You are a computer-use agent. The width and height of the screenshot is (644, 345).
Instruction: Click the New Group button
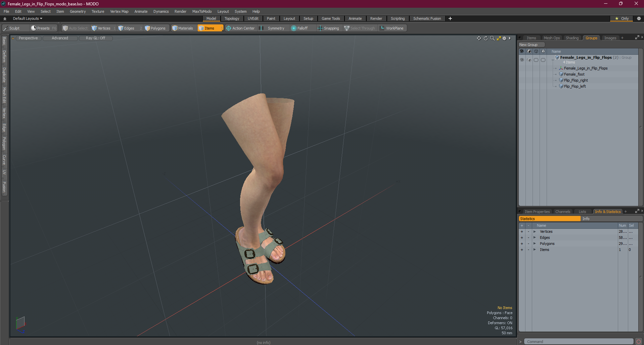(532, 45)
